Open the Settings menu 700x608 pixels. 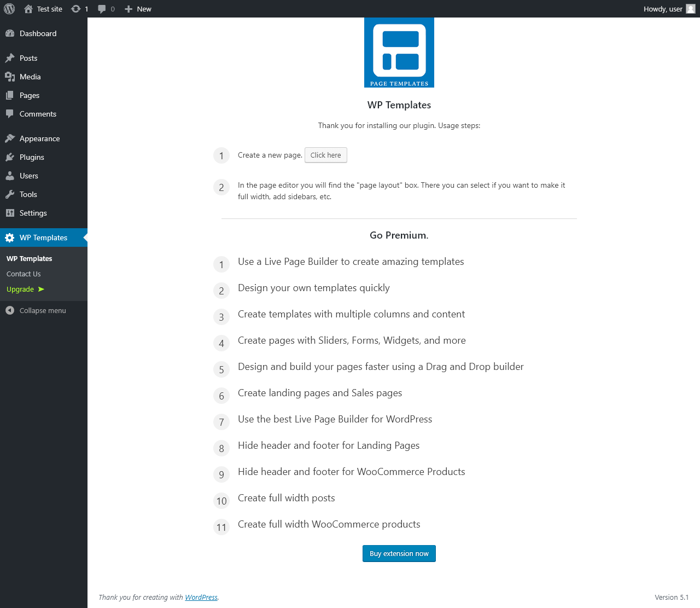click(44, 213)
